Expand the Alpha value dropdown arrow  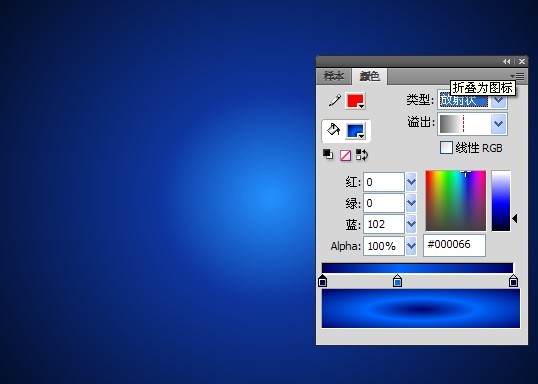(411, 246)
